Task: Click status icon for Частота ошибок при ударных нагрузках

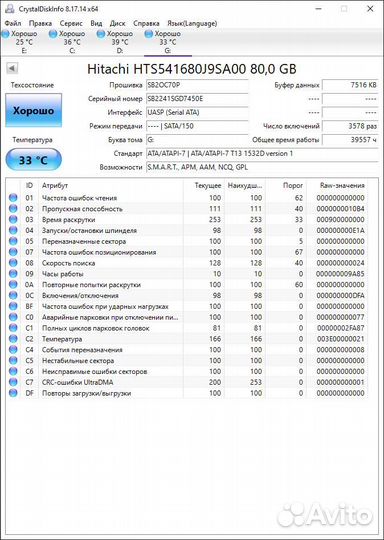Action: (13, 306)
